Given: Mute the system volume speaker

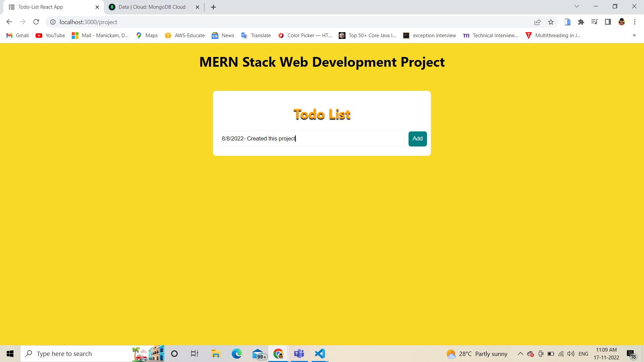Looking at the screenshot, I should pyautogui.click(x=571, y=354).
